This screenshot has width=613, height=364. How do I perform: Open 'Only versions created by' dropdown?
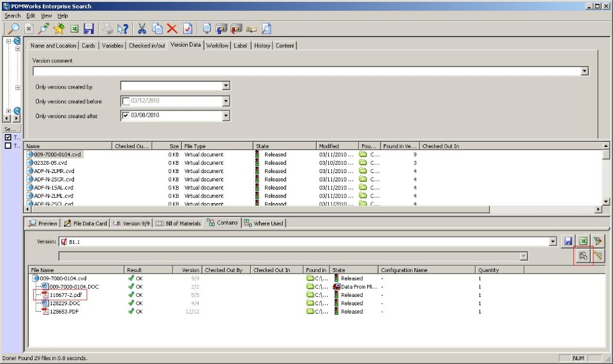click(225, 86)
